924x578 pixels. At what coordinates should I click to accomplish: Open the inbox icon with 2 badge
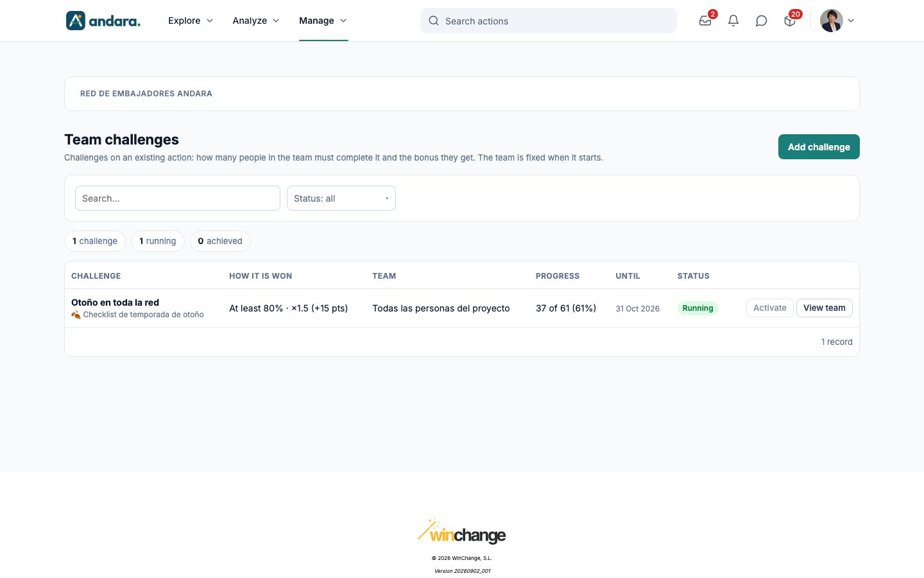pos(705,21)
